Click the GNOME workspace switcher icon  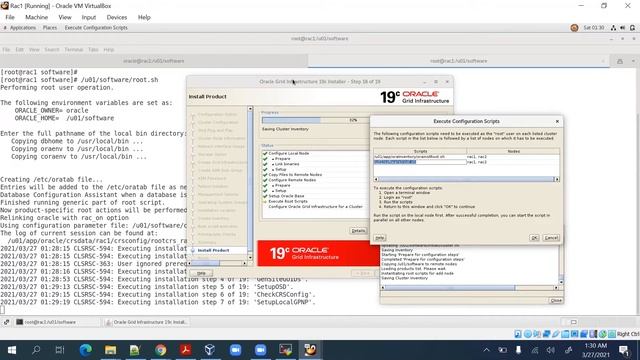573,322
